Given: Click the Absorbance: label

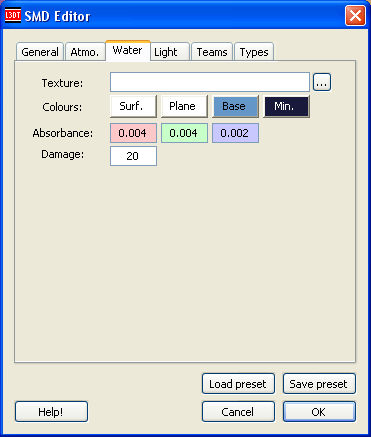Looking at the screenshot, I should (63, 133).
